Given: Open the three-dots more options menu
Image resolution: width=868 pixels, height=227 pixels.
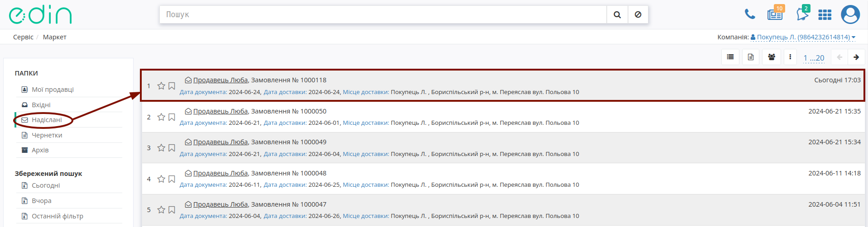Looking at the screenshot, I should (790, 57).
